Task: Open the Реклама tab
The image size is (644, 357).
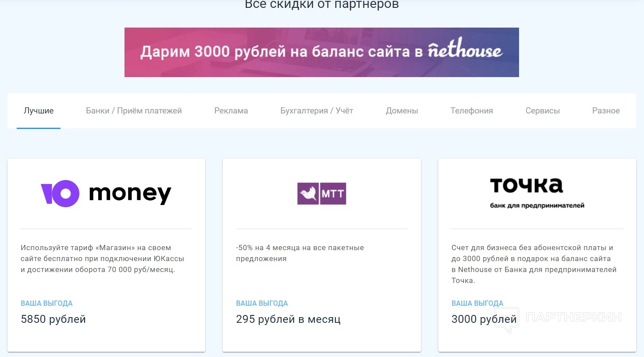Action: click(231, 111)
